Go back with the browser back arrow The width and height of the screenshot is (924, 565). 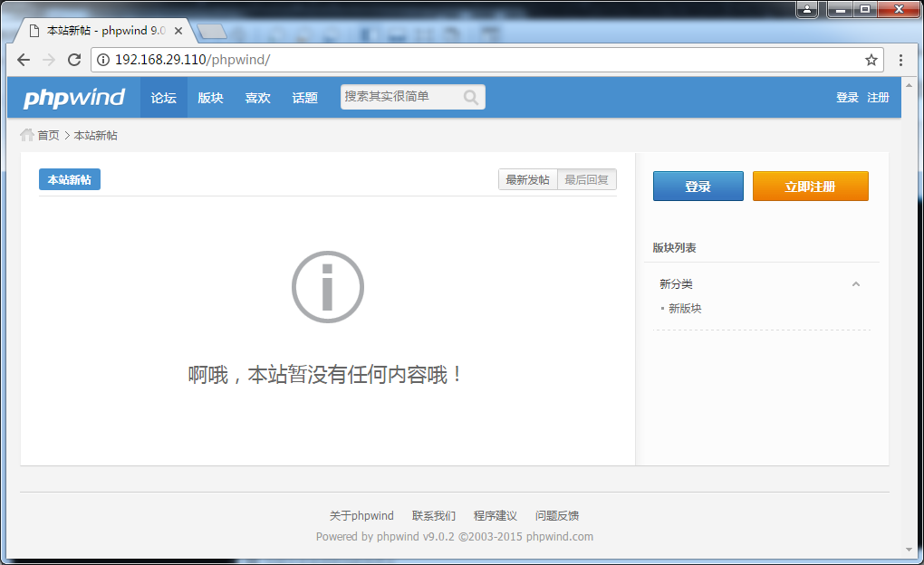pyautogui.click(x=24, y=60)
